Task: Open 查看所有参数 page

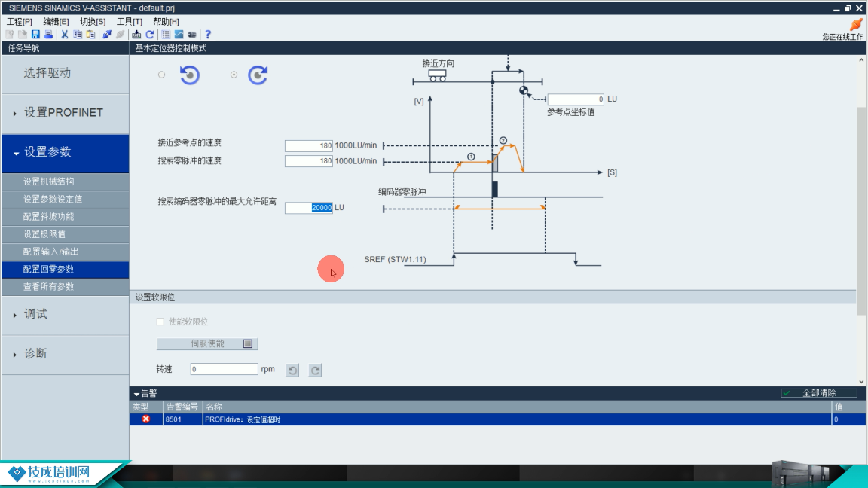Action: pyautogui.click(x=66, y=287)
